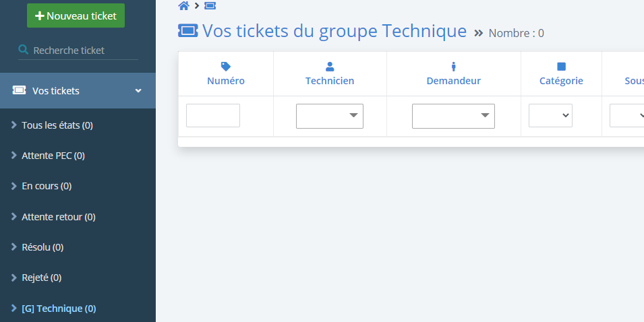644x322 pixels.
Task: Click the Nouveau ticket button
Action: 76,15
